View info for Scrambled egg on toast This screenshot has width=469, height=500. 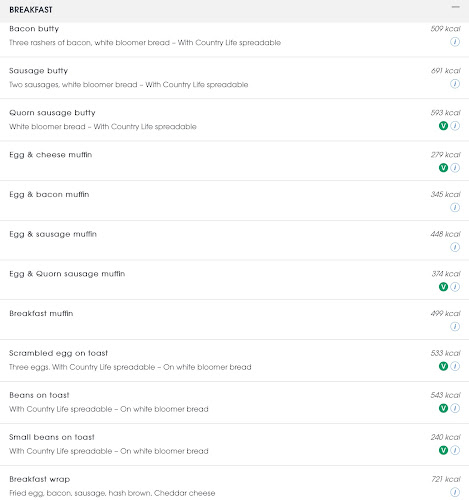tap(455, 366)
